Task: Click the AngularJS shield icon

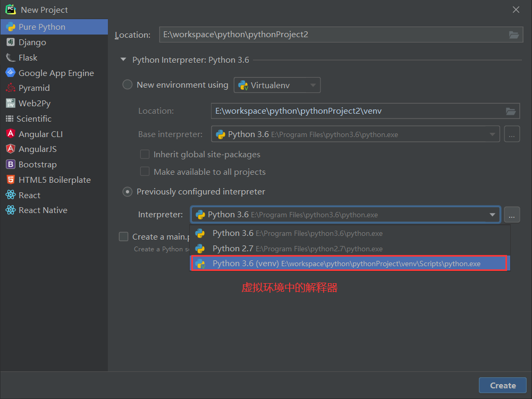Action: click(11, 149)
